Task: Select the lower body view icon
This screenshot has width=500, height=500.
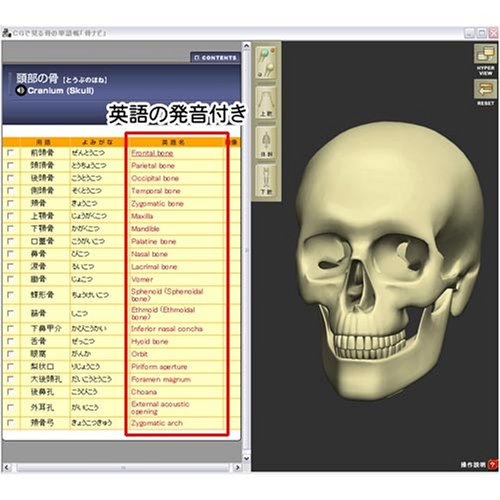Action: pos(266,180)
